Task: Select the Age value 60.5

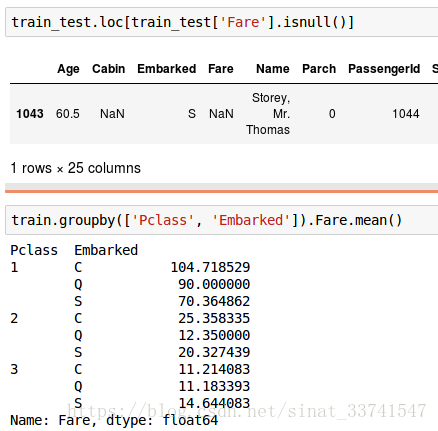Action: click(68, 114)
